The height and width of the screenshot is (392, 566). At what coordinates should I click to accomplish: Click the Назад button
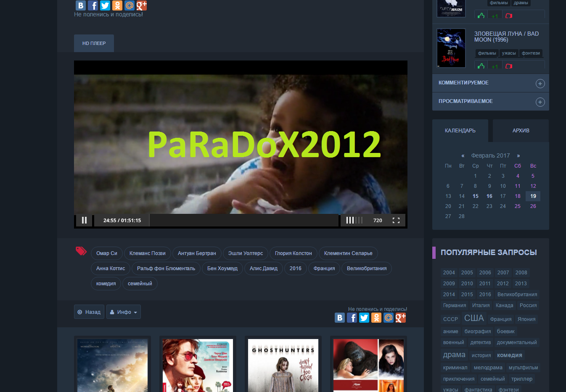(89, 312)
